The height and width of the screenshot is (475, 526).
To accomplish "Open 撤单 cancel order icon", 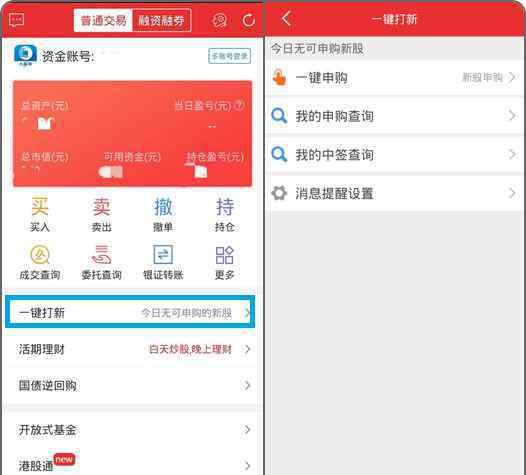I will (x=163, y=214).
